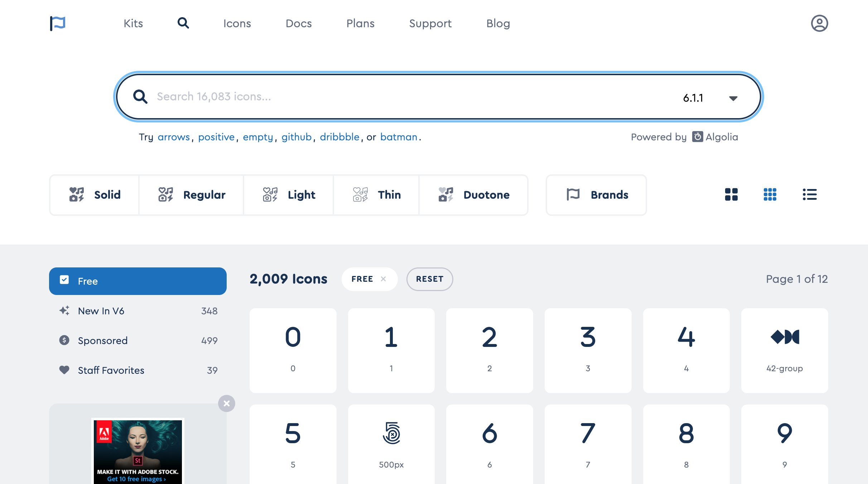Screen dimensions: 868x484
Task: Uncheck the Free filter checkbox
Action: [x=64, y=280]
